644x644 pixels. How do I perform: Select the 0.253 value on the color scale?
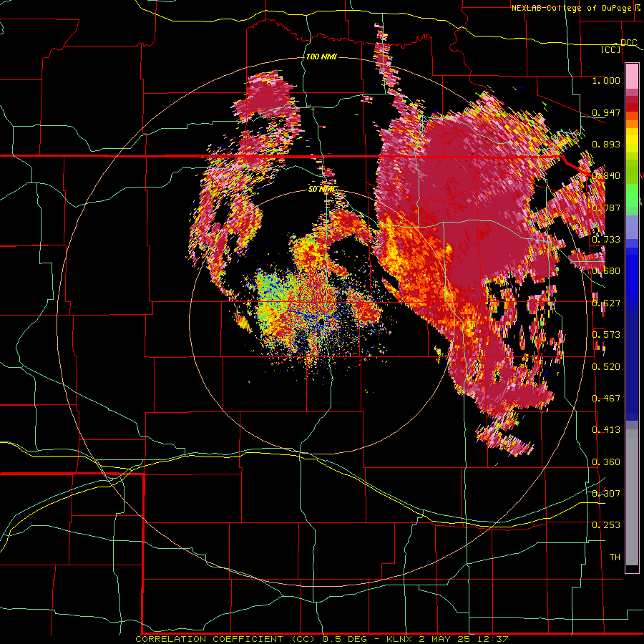pyautogui.click(x=606, y=525)
